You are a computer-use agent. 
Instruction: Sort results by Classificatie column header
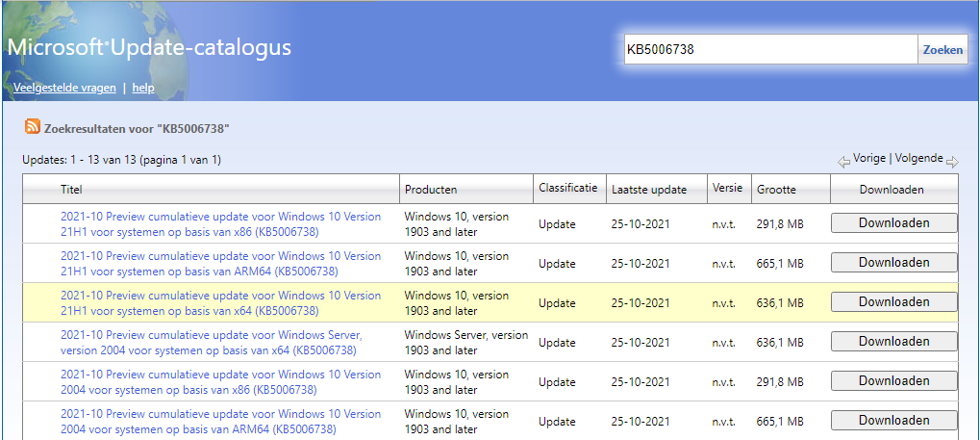click(568, 187)
